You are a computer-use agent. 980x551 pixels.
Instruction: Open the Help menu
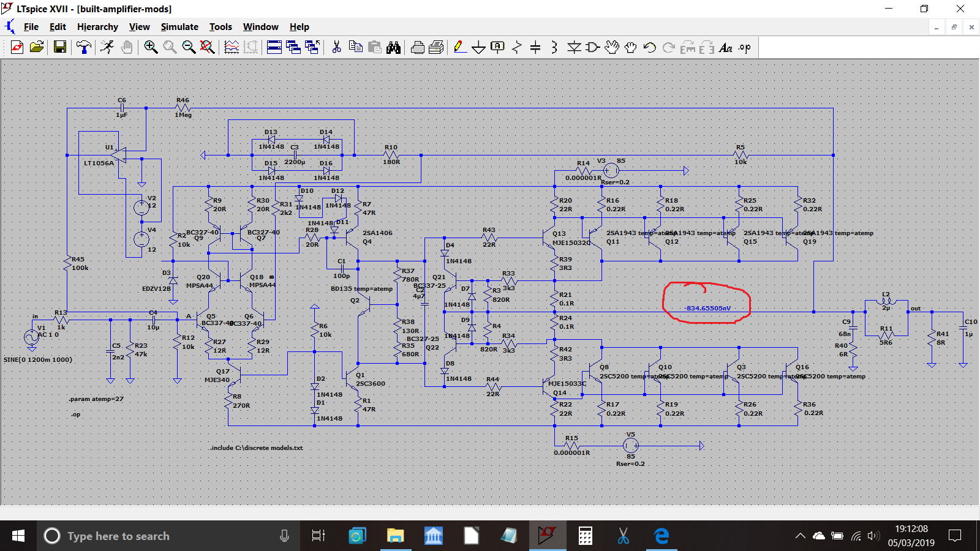[x=300, y=27]
